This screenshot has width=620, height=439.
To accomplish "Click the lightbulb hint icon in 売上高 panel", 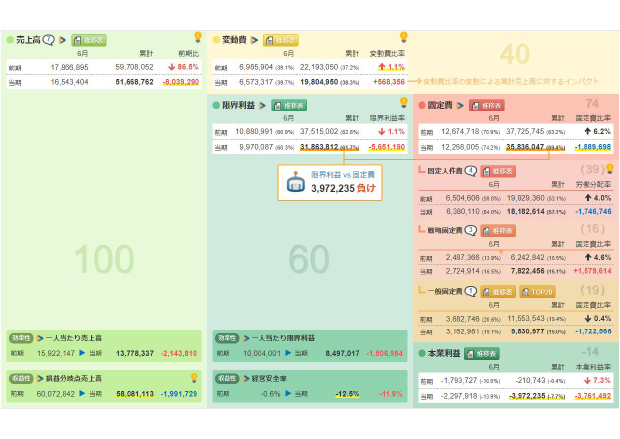I will point(196,37).
